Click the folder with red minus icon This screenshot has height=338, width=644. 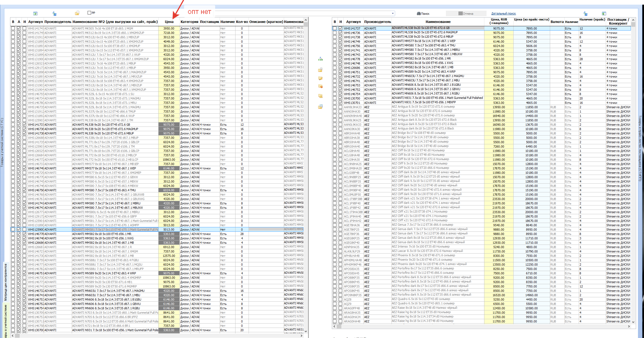pos(320,86)
